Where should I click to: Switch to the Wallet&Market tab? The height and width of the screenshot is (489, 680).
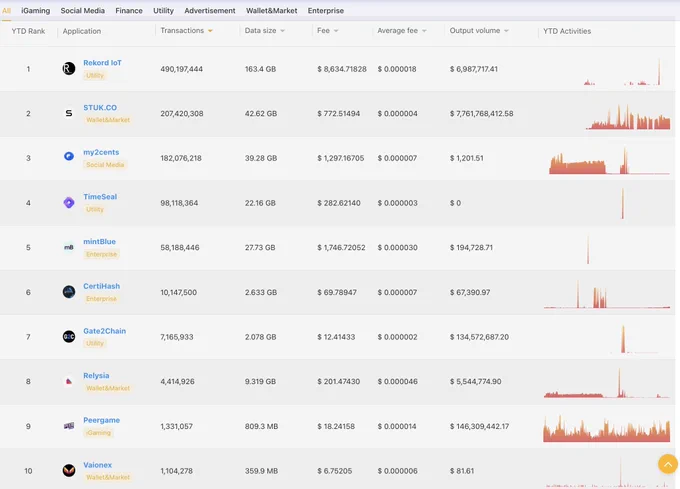[x=271, y=10]
